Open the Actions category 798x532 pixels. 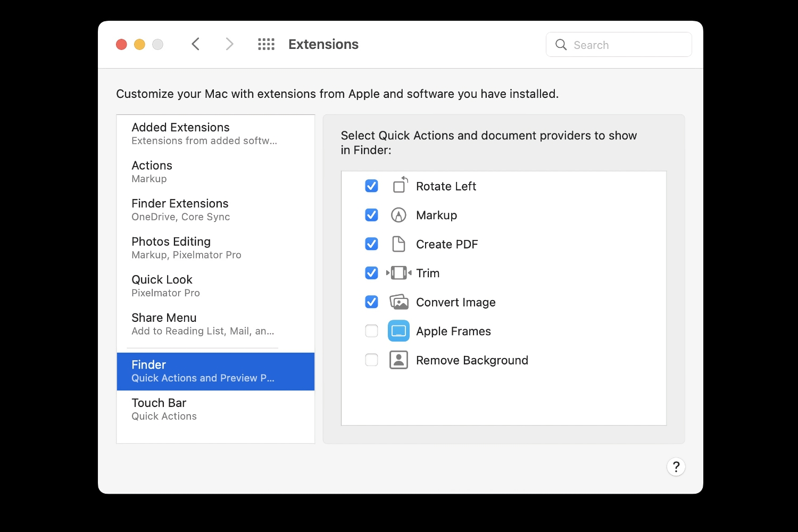(215, 171)
